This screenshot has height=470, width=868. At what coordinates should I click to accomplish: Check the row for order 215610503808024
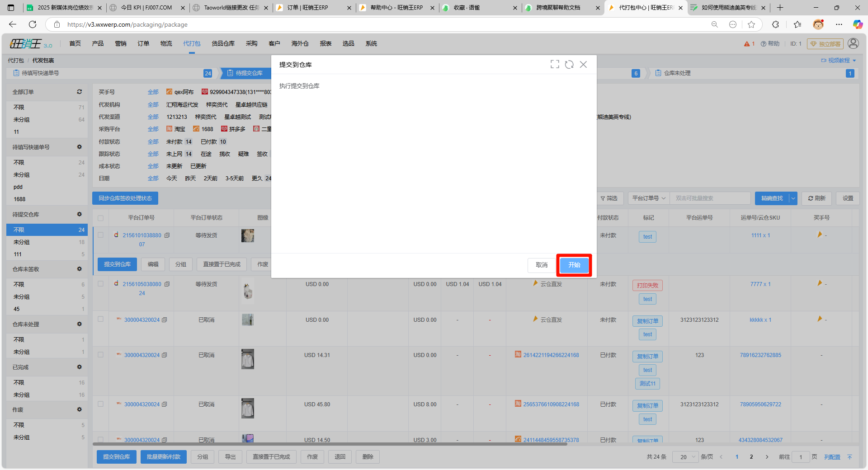[x=100, y=284]
